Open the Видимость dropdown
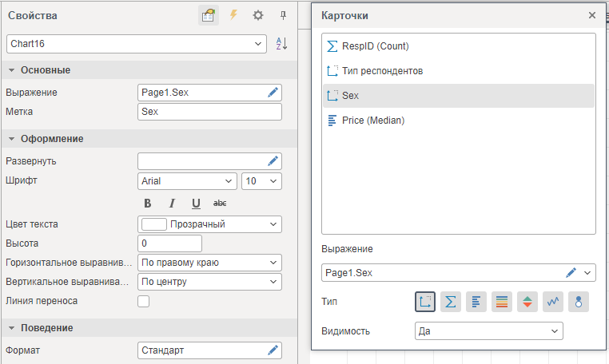The width and height of the screenshot is (609, 364). (554, 330)
